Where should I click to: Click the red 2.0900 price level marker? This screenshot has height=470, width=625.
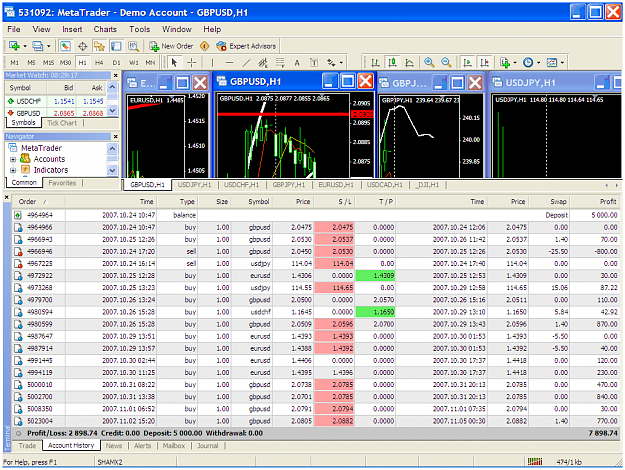pos(362,114)
